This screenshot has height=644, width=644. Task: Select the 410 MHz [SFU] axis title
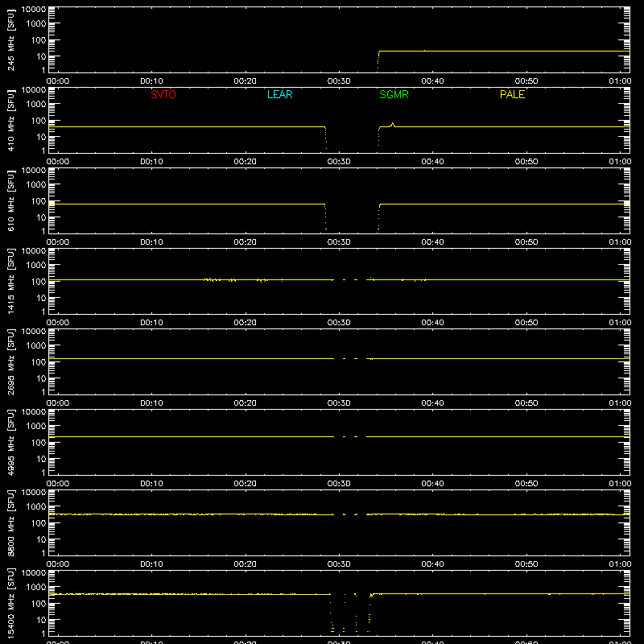[x=10, y=120]
